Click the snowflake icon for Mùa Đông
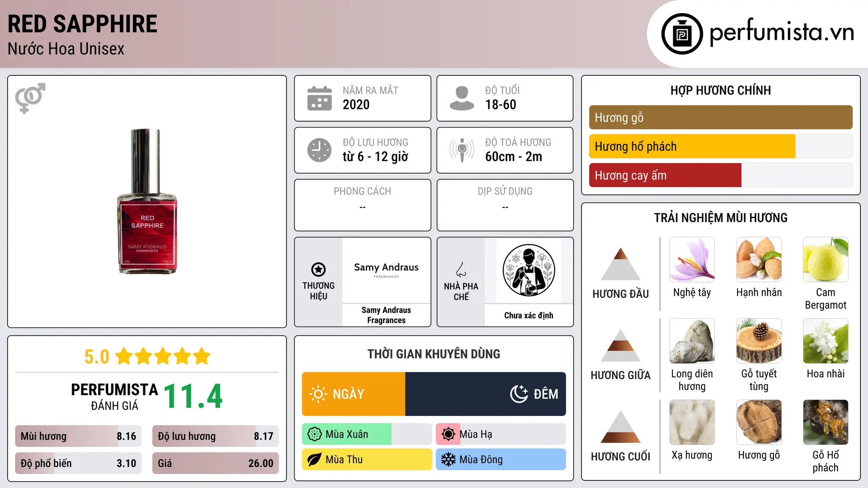 [x=448, y=460]
